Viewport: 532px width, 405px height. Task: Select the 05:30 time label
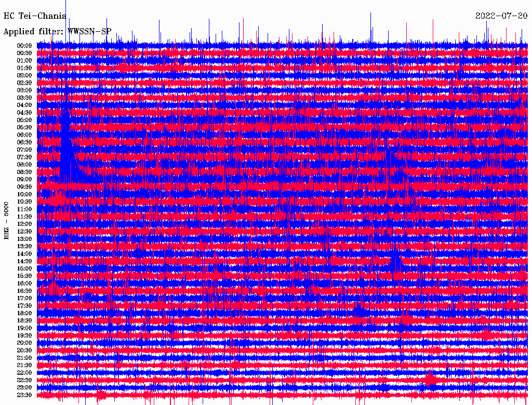pos(24,128)
